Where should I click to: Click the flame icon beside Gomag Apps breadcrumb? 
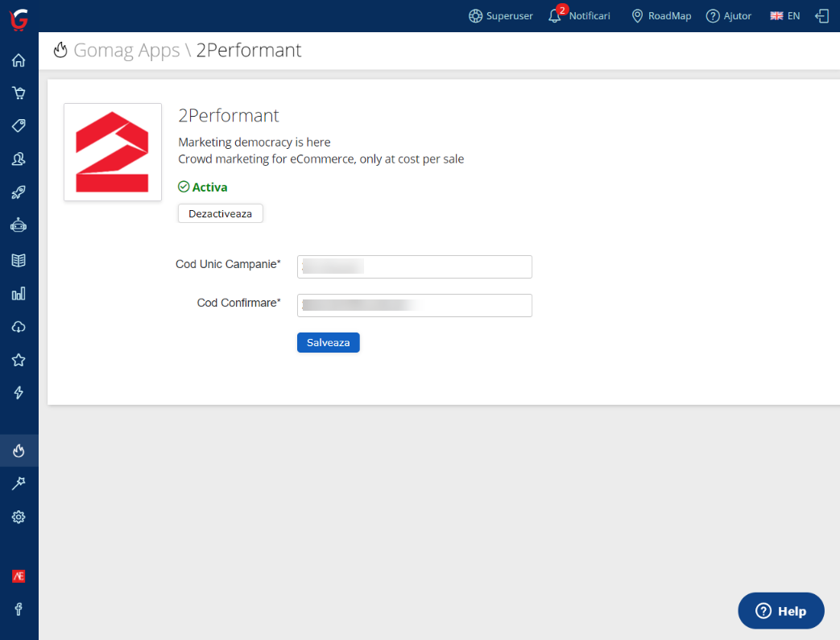tap(60, 50)
